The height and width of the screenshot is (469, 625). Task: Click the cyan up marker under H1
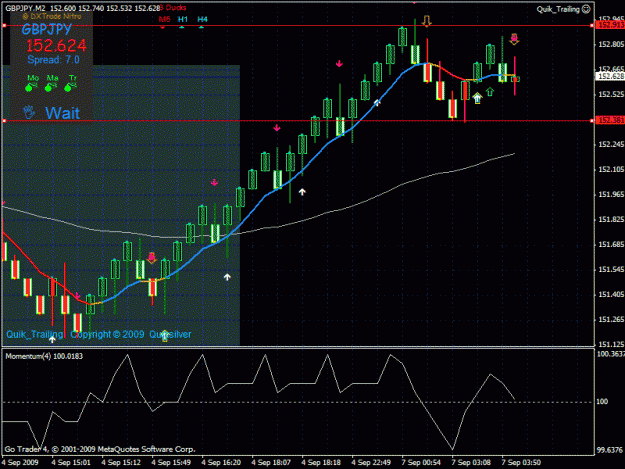point(182,27)
